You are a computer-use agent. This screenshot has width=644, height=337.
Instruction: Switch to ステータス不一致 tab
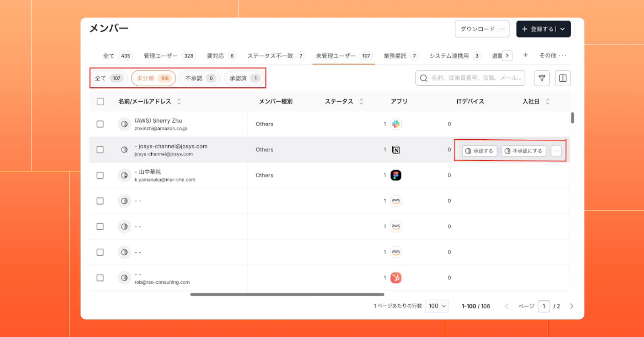276,56
